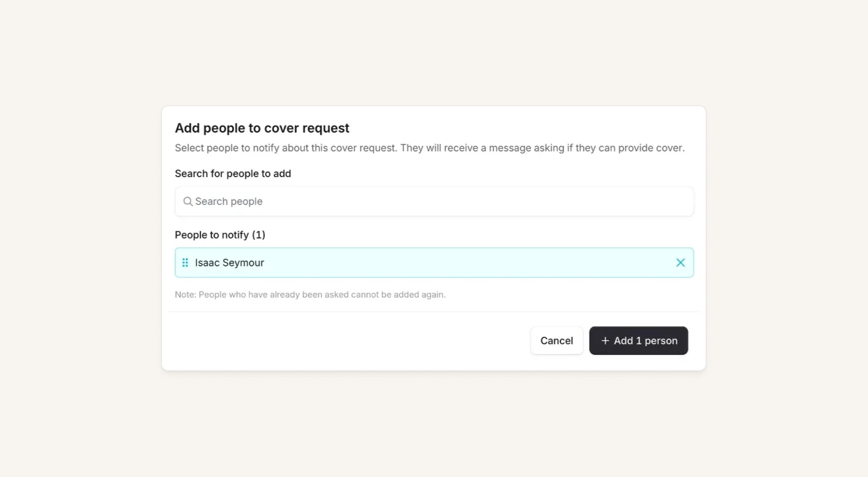This screenshot has width=868, height=477.
Task: Click the empty right side of search box
Action: [x=564, y=201]
